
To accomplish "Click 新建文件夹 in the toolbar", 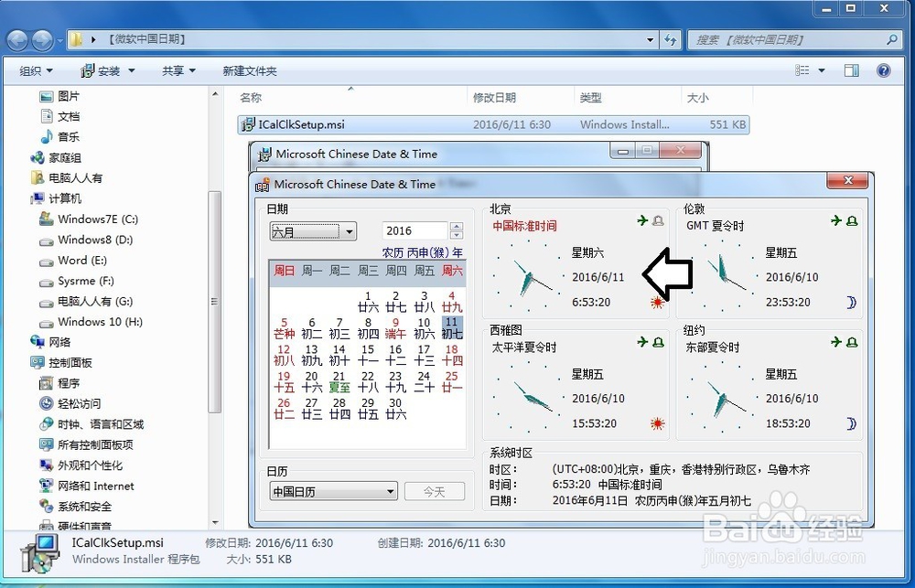I will 250,70.
